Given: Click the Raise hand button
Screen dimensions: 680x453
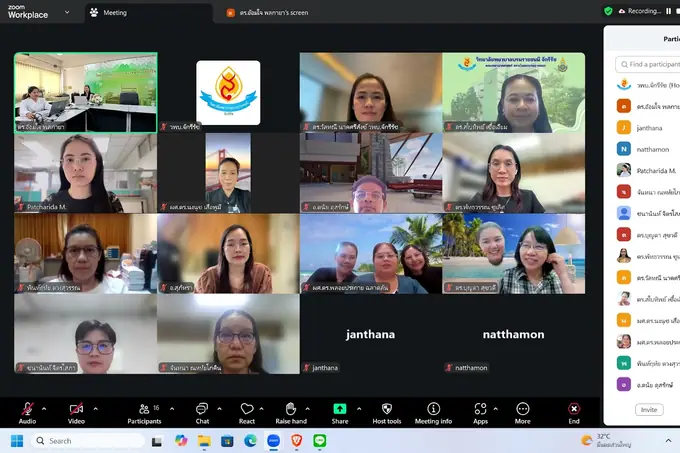Looking at the screenshot, I should pyautogui.click(x=291, y=413).
